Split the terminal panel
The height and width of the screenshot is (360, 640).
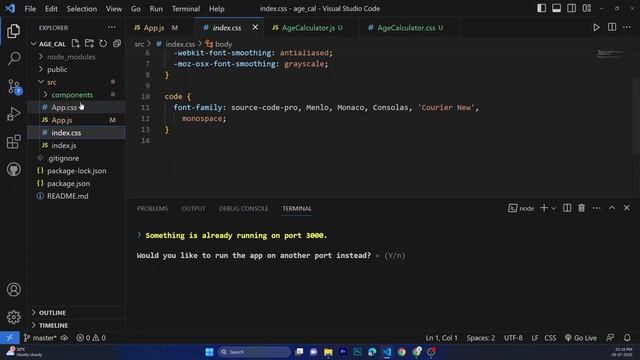pyautogui.click(x=567, y=208)
